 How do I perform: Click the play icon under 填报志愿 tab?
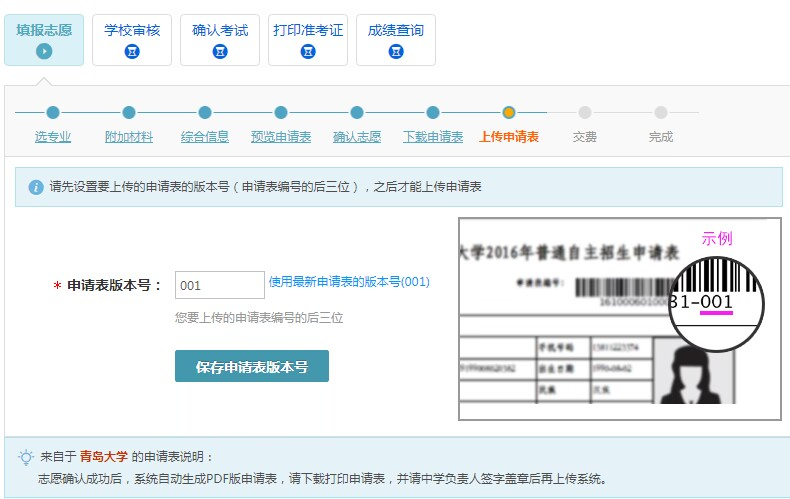click(x=44, y=51)
